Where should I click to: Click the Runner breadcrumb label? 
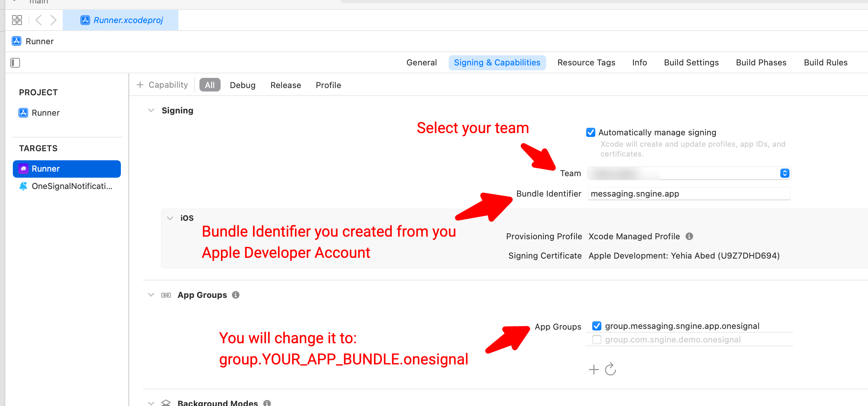[x=40, y=41]
